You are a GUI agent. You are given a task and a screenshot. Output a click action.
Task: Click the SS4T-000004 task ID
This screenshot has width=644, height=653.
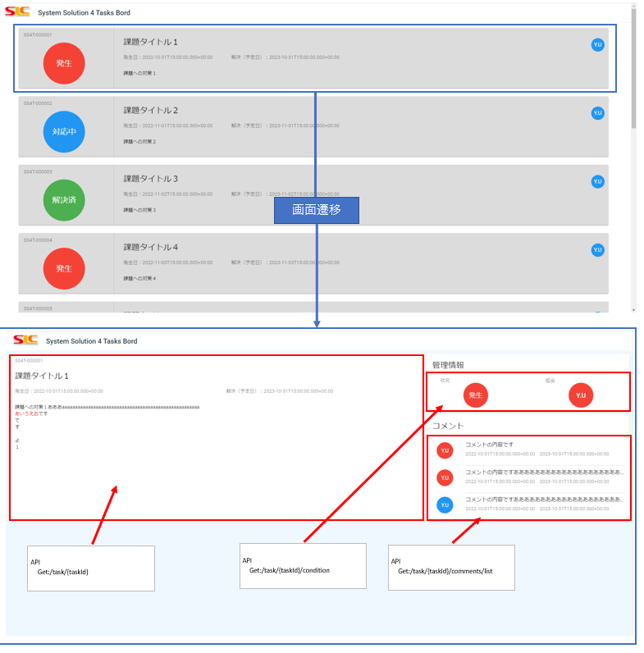click(x=38, y=240)
